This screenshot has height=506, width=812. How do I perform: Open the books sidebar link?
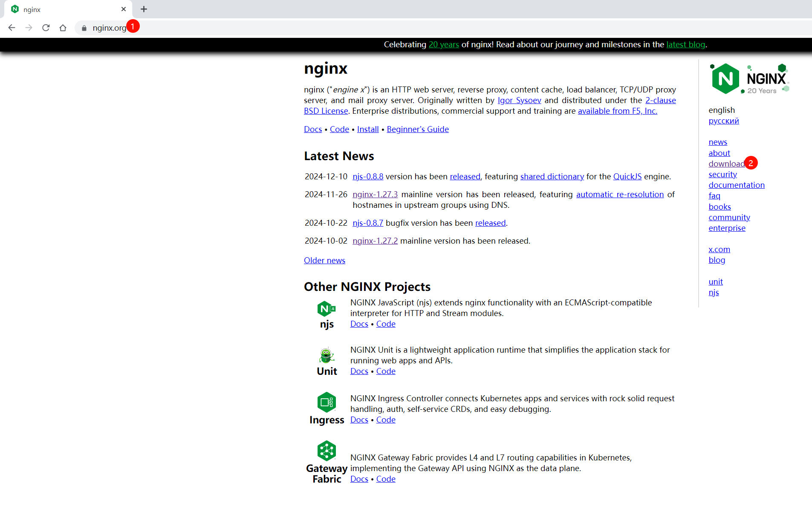(720, 207)
